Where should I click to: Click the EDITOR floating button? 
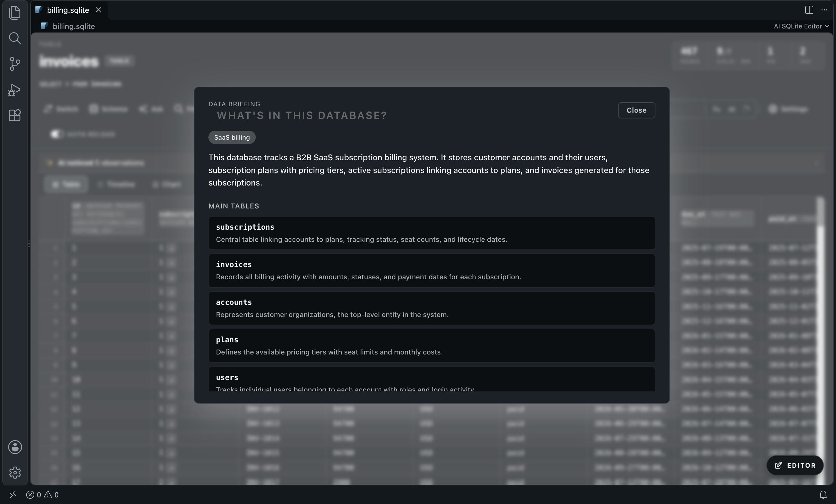tap(794, 465)
